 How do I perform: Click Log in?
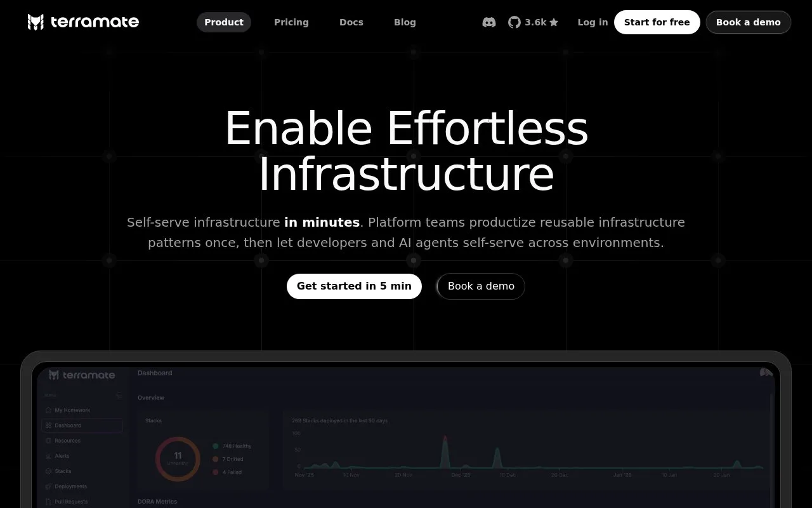(x=593, y=22)
